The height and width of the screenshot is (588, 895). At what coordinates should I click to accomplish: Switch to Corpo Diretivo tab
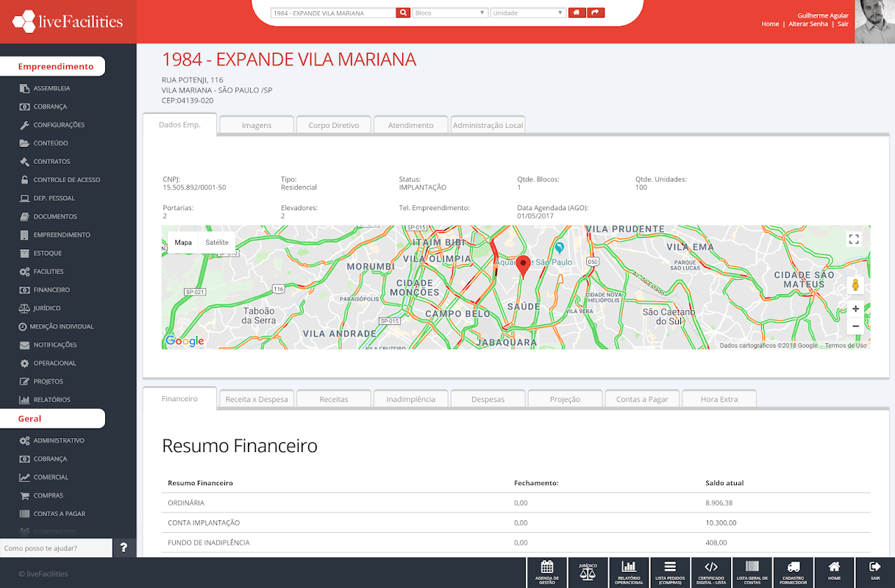click(334, 125)
